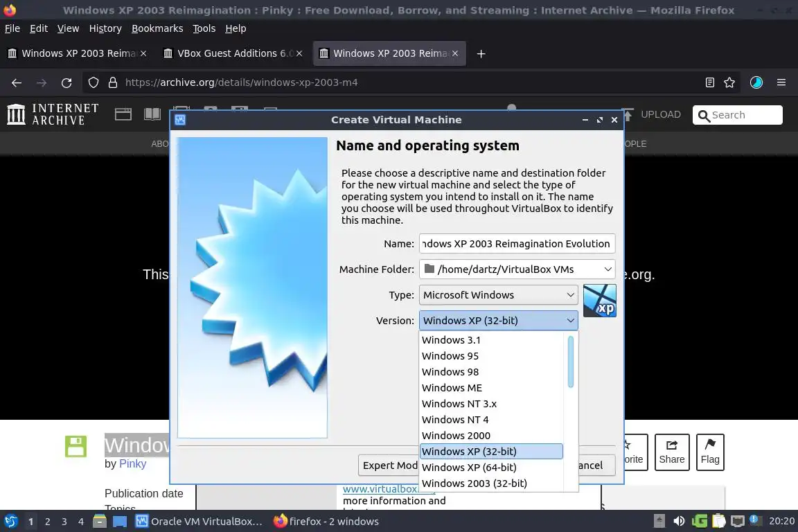Click the green floppy software icon

(x=76, y=447)
